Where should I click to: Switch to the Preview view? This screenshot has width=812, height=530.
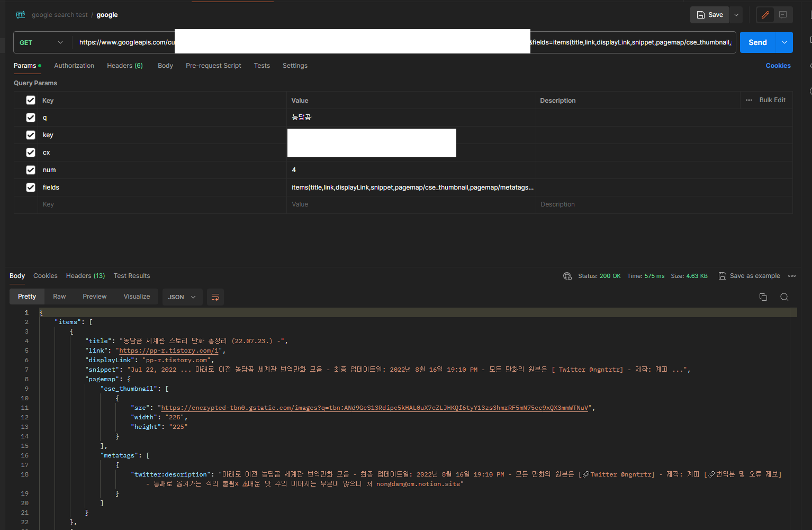click(x=95, y=297)
